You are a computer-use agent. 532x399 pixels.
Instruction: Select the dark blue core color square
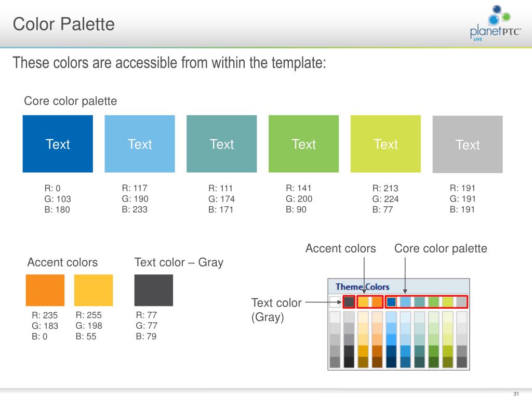point(58,144)
